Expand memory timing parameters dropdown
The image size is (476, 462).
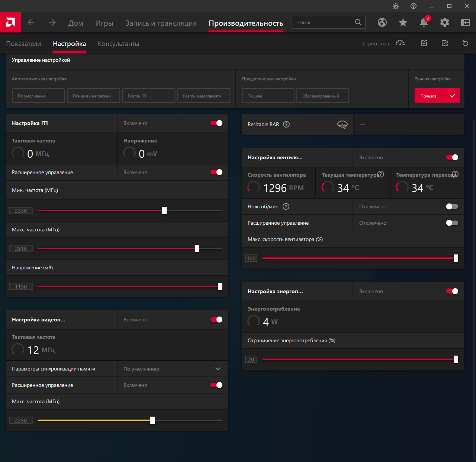(x=218, y=369)
